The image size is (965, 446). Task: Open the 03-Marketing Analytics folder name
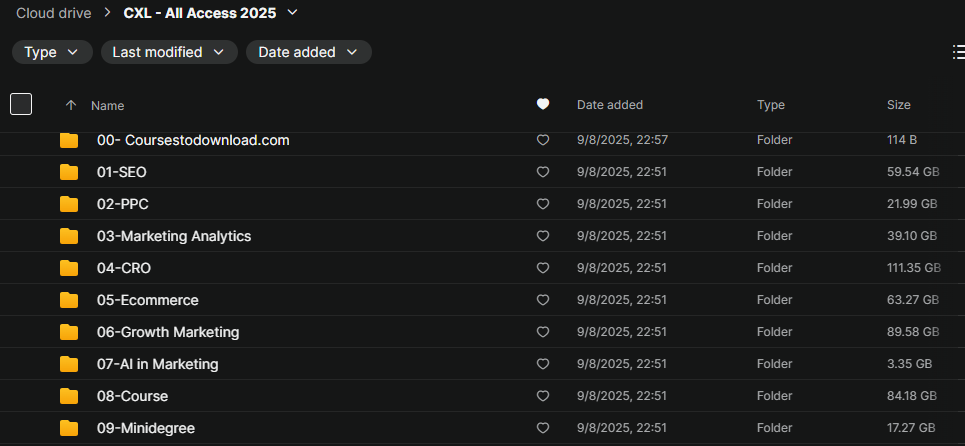[x=174, y=236]
